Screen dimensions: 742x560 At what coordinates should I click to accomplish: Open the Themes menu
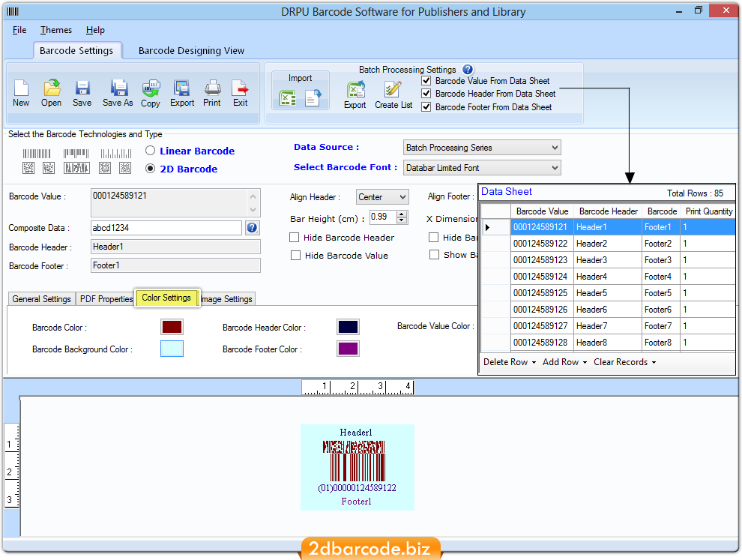56,30
